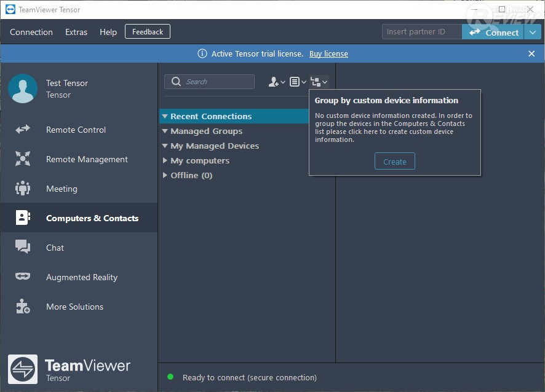Open Remote Management sidebar icon
Image resolution: width=545 pixels, height=392 pixels.
[23, 159]
